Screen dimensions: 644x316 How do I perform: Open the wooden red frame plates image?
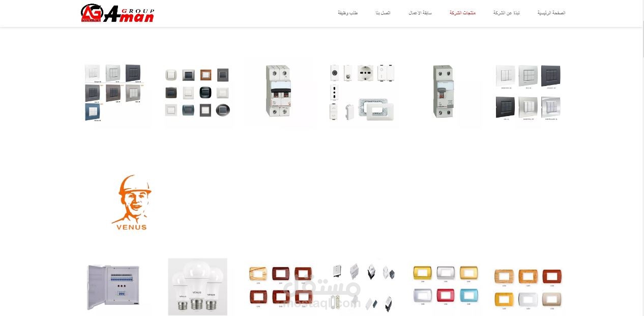(x=281, y=286)
